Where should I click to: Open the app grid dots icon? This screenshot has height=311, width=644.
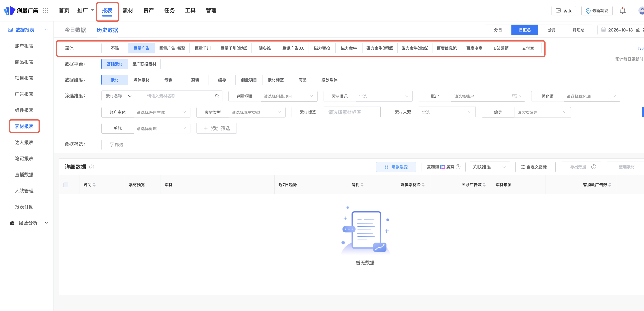point(45,11)
